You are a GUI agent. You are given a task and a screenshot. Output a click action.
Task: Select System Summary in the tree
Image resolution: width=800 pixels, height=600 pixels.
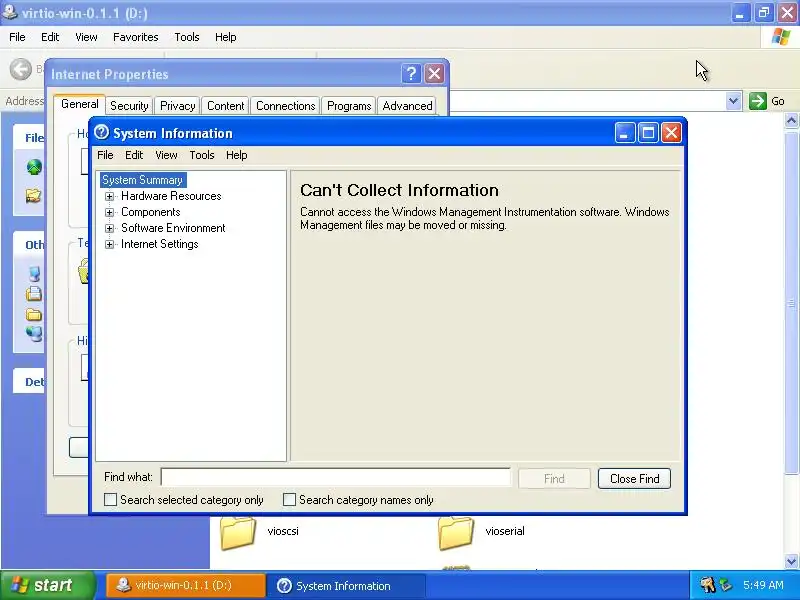click(142, 180)
